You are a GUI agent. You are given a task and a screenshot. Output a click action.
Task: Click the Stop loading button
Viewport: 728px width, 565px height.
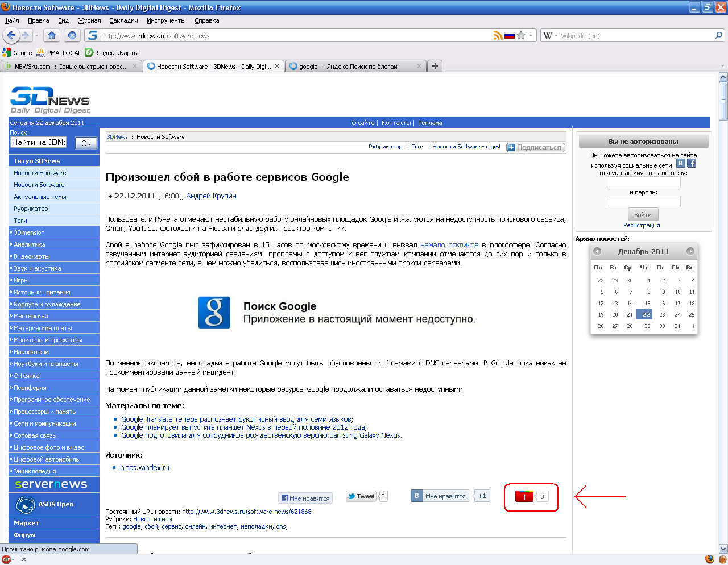coord(72,35)
